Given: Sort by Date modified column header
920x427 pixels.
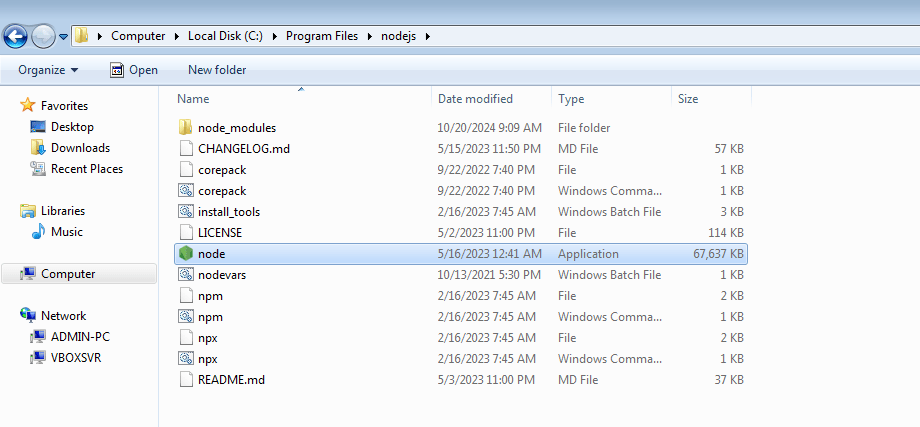Looking at the screenshot, I should tap(476, 99).
